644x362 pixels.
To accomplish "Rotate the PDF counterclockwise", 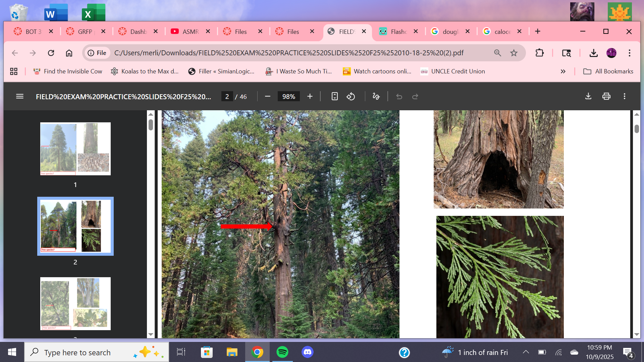I will pyautogui.click(x=351, y=97).
